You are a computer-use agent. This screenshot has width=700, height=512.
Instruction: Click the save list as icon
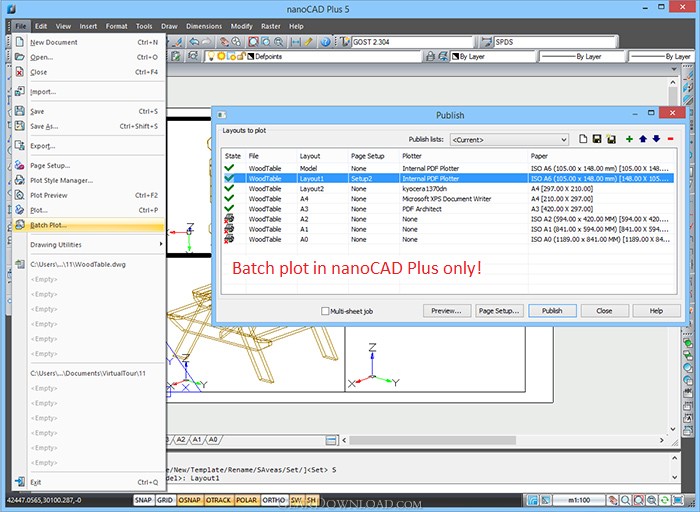coord(611,139)
